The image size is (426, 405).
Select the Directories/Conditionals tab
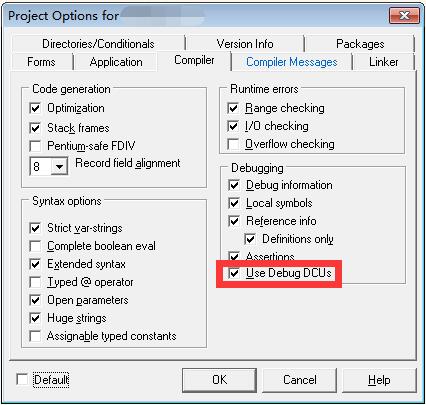coord(98,44)
